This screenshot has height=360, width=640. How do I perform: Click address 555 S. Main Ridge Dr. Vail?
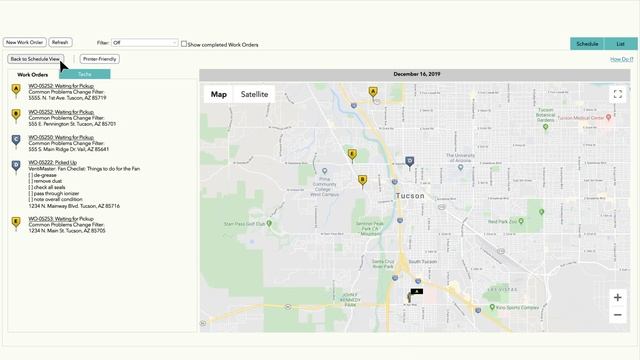(x=69, y=149)
